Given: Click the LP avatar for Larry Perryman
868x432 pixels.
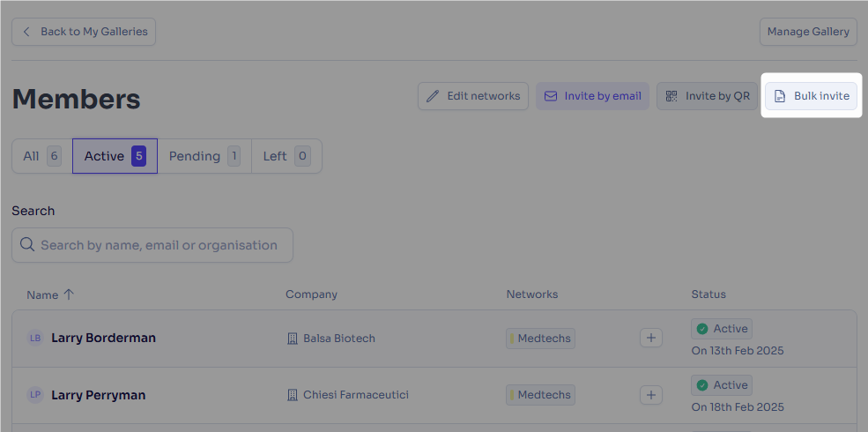Looking at the screenshot, I should coord(35,395).
